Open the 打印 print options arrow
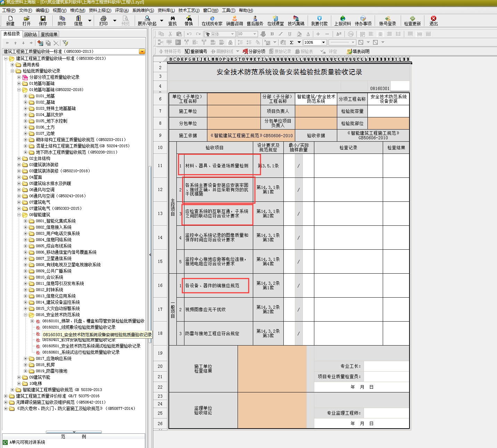 point(115,20)
